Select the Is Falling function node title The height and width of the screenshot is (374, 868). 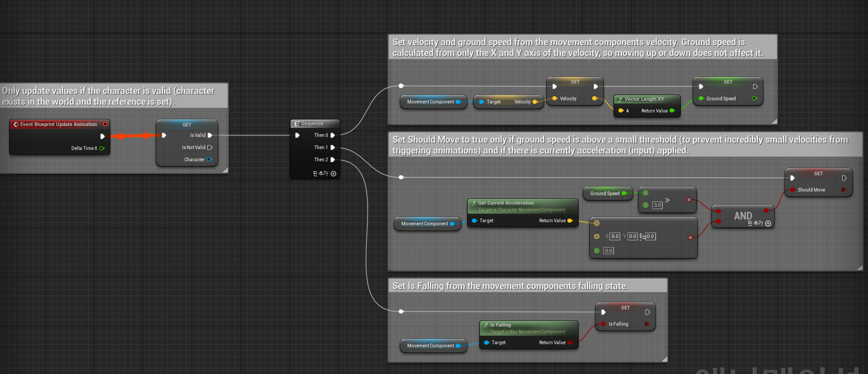point(500,325)
